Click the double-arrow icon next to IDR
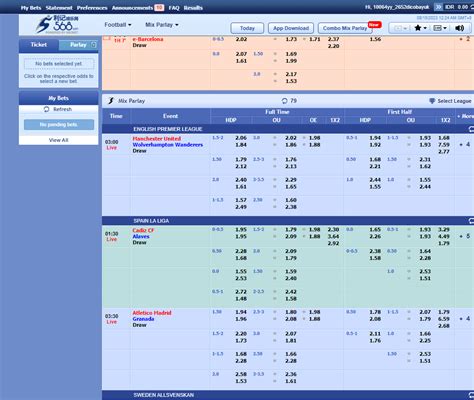The width and height of the screenshot is (474, 400). point(438,7)
